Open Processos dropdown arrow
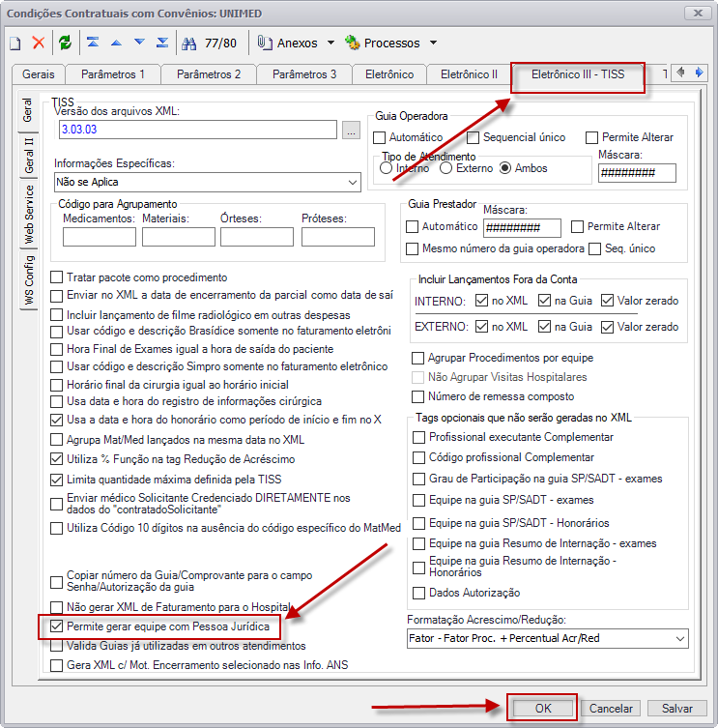 click(433, 44)
